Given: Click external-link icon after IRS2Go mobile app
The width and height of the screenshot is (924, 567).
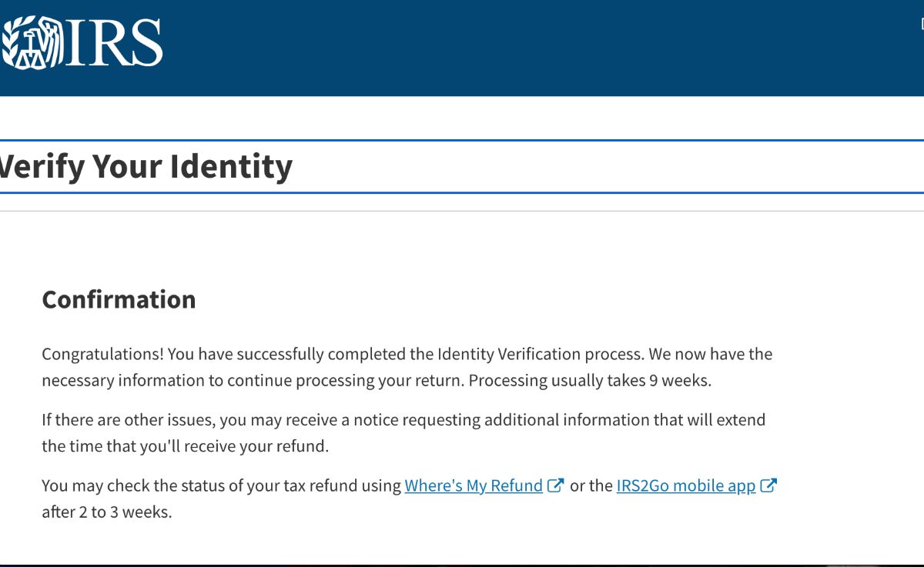Looking at the screenshot, I should tap(768, 485).
